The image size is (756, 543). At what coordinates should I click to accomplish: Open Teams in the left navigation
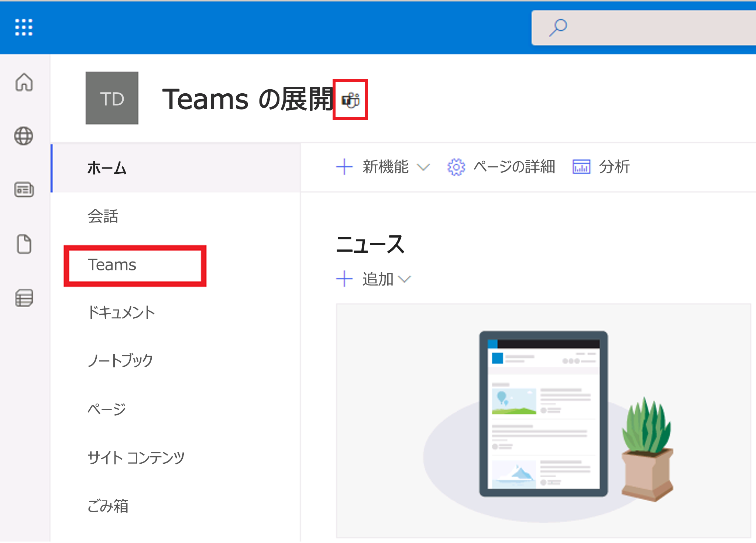pyautogui.click(x=112, y=265)
